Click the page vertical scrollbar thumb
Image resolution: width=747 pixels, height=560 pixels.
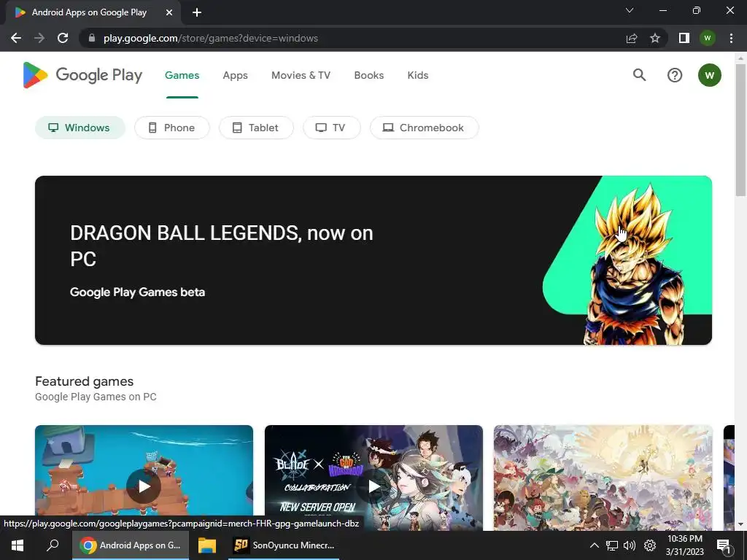coord(740,130)
